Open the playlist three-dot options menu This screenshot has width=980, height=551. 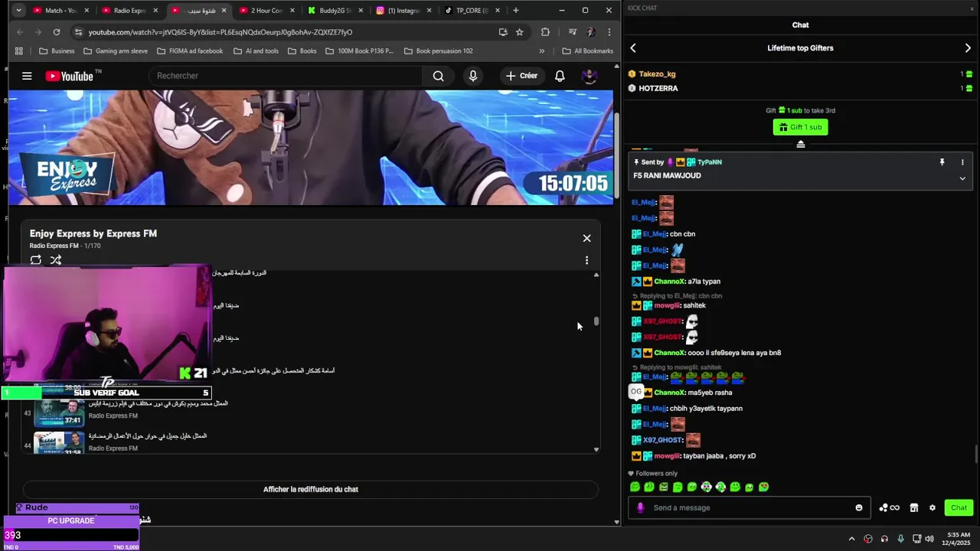point(586,260)
